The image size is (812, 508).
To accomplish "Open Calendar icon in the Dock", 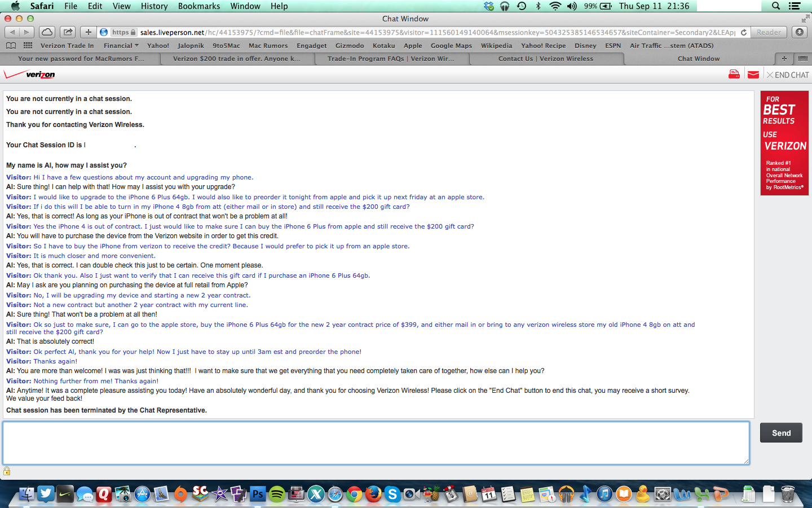I will 489,494.
